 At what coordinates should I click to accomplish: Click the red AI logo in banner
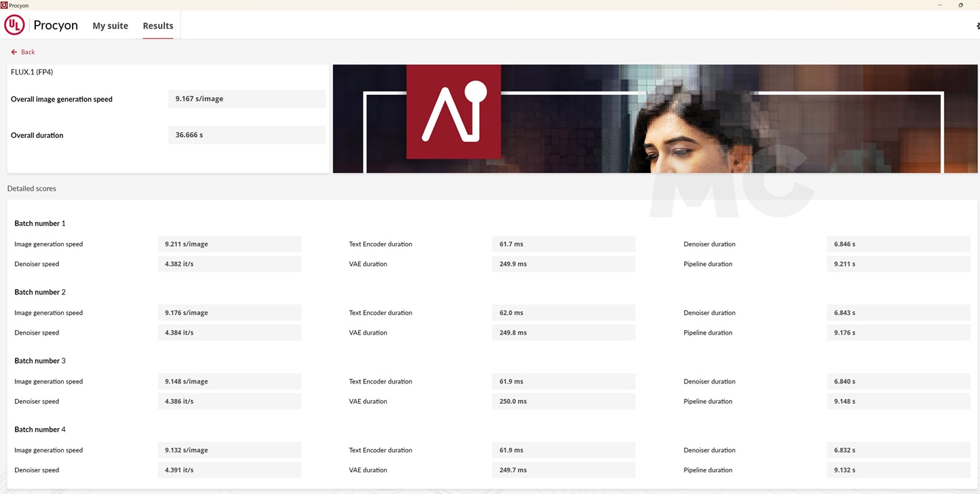(453, 112)
